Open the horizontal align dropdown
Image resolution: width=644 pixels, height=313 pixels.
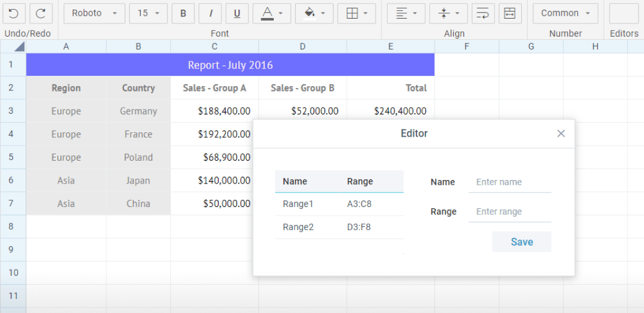406,14
